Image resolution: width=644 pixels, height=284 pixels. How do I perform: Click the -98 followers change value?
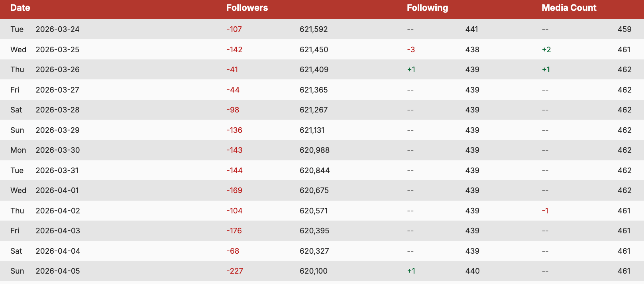pyautogui.click(x=233, y=110)
